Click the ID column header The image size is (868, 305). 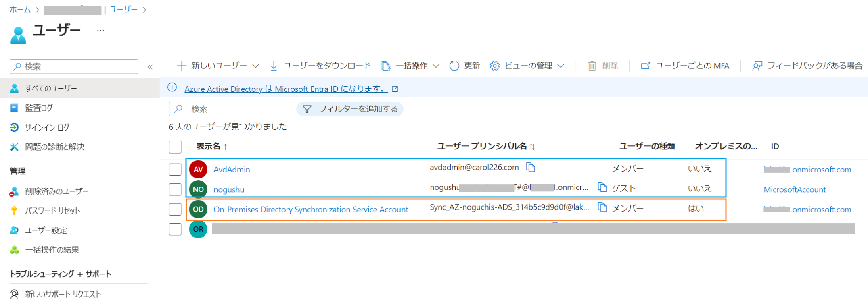[775, 146]
